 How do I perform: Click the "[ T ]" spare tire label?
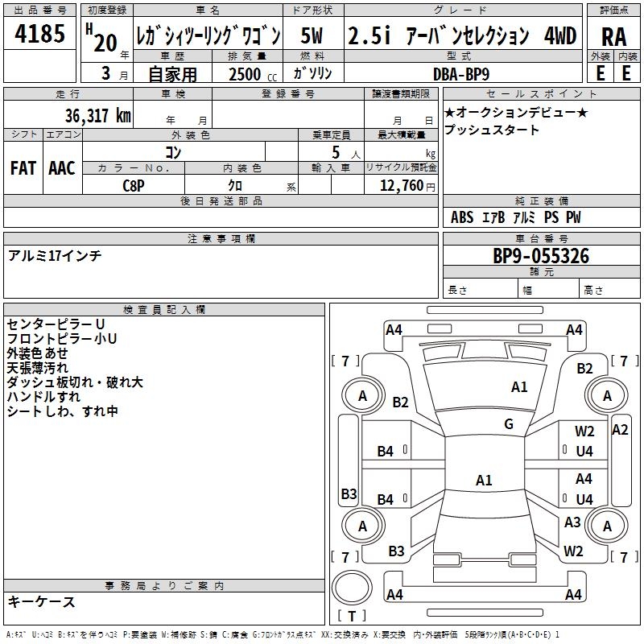[352, 616]
